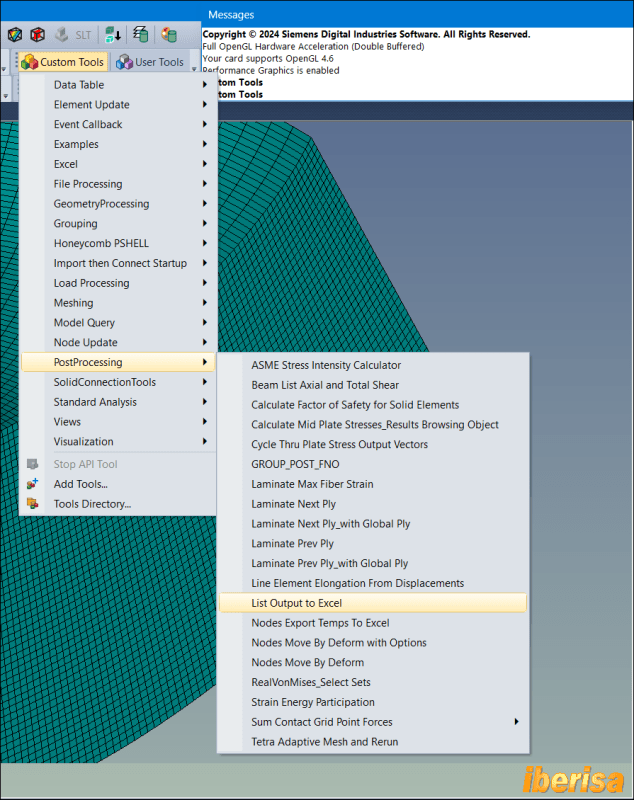
Task: Choose Nodes Export Temps To Excel
Action: coord(373,623)
